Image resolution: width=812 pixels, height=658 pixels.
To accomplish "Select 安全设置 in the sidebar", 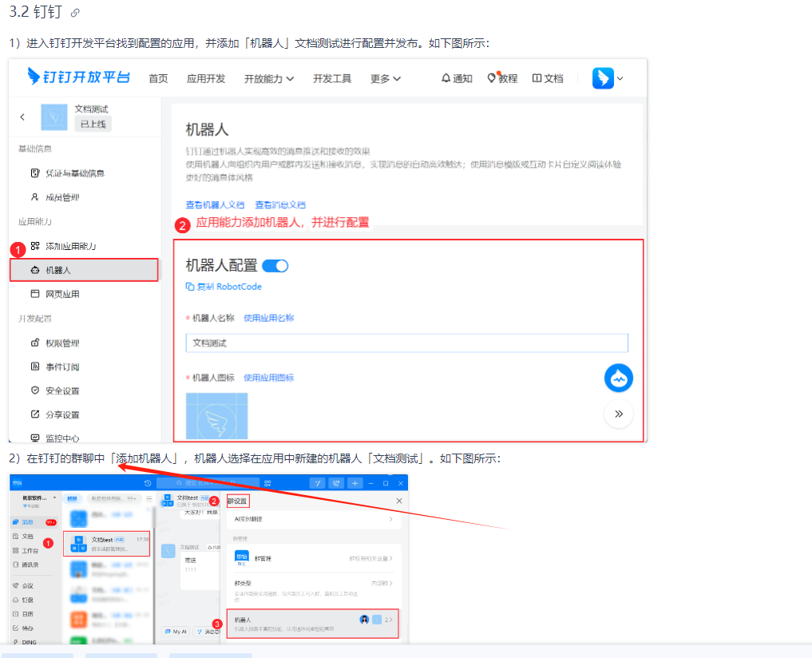I will (55, 390).
